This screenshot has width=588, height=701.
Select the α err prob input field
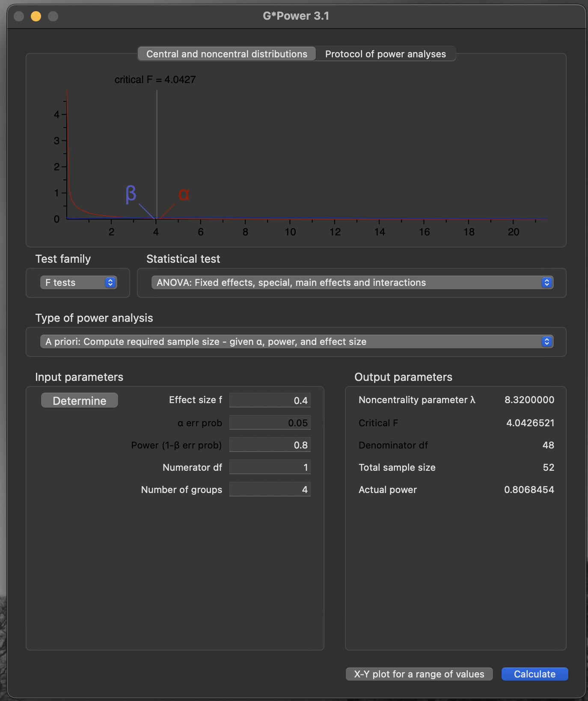270,423
